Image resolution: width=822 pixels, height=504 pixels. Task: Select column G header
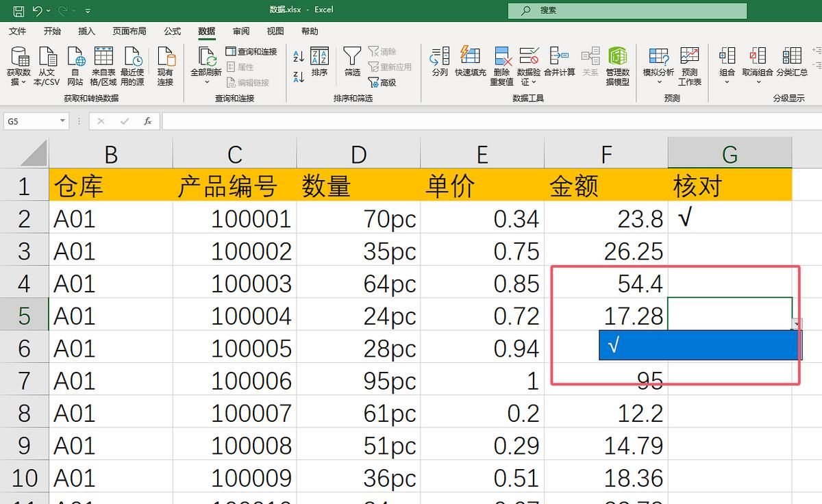(730, 153)
